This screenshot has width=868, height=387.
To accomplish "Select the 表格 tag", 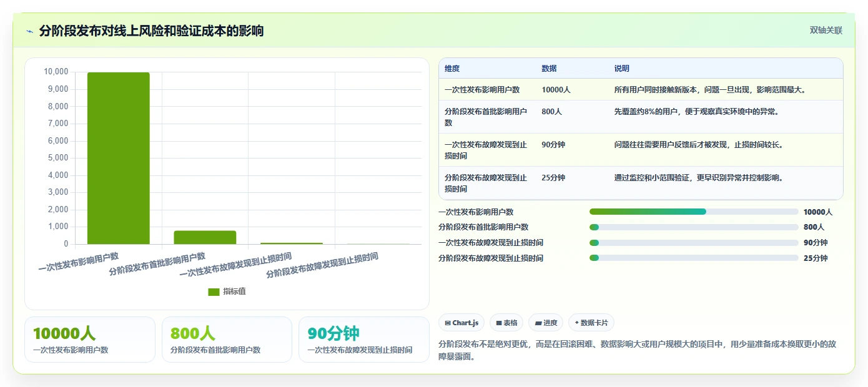I will 506,323.
